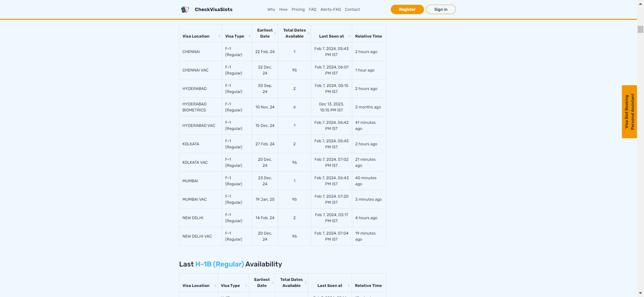Sort H-1B table by Total Dates Available
644x297 pixels.
(291, 283)
